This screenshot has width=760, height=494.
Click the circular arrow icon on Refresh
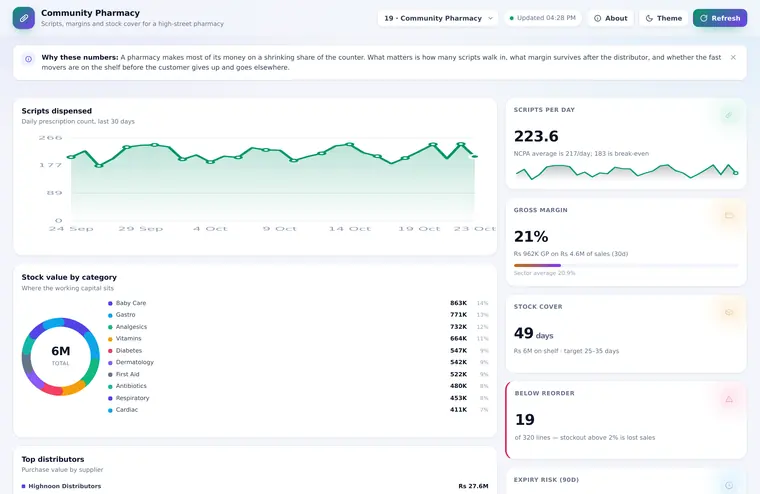[704, 18]
